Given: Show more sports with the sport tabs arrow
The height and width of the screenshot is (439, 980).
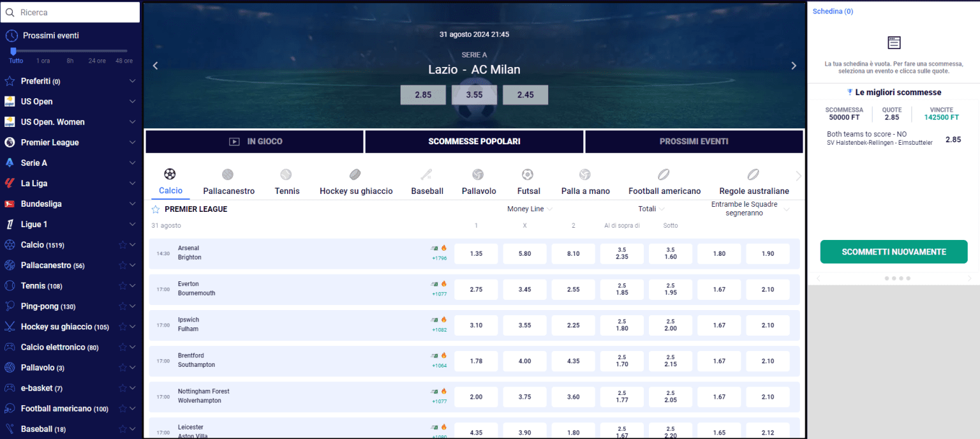Looking at the screenshot, I should 798,176.
